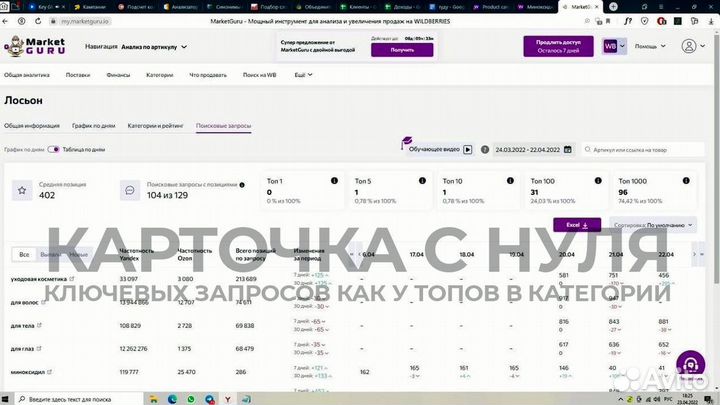Switch to Категории и рейтинг tab
This screenshot has width=720, height=405.
[x=155, y=125]
